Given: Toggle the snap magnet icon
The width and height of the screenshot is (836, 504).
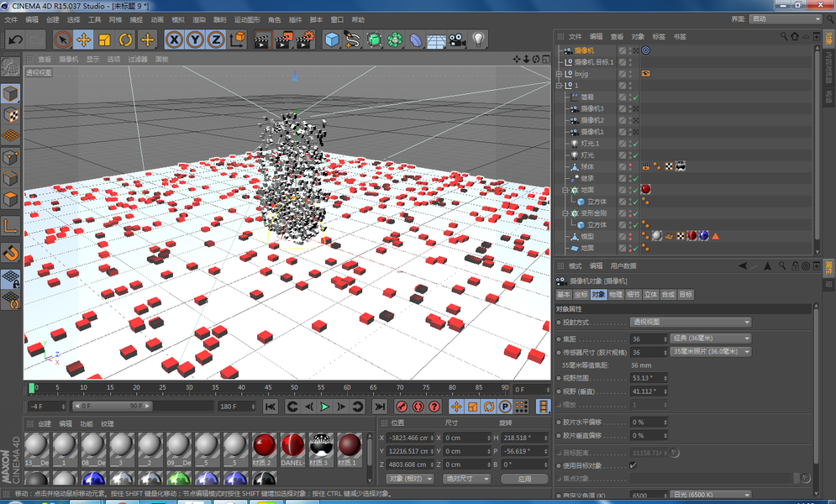Looking at the screenshot, I should click(x=11, y=253).
